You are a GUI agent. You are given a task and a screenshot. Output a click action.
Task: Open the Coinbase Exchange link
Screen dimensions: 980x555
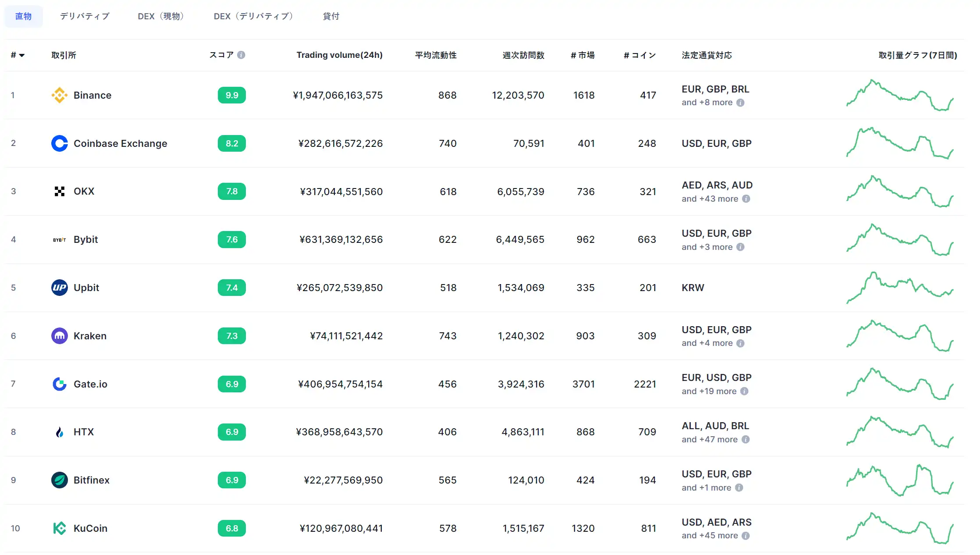pyautogui.click(x=121, y=143)
